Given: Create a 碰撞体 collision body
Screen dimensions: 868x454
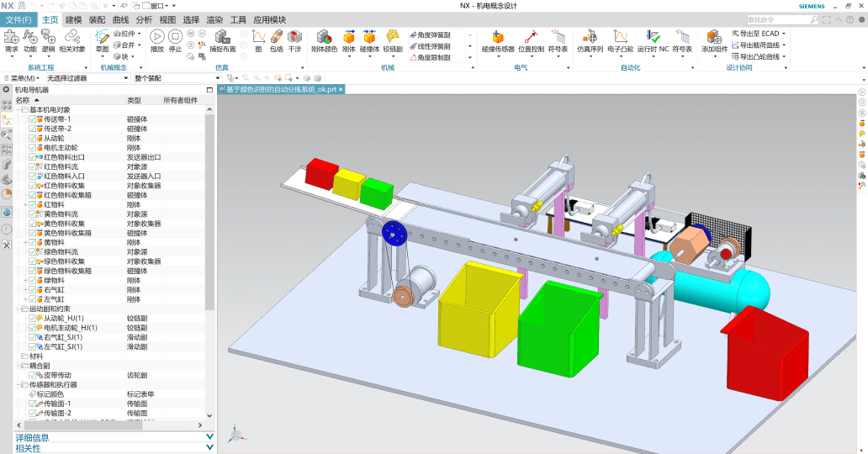Looking at the screenshot, I should [x=369, y=41].
